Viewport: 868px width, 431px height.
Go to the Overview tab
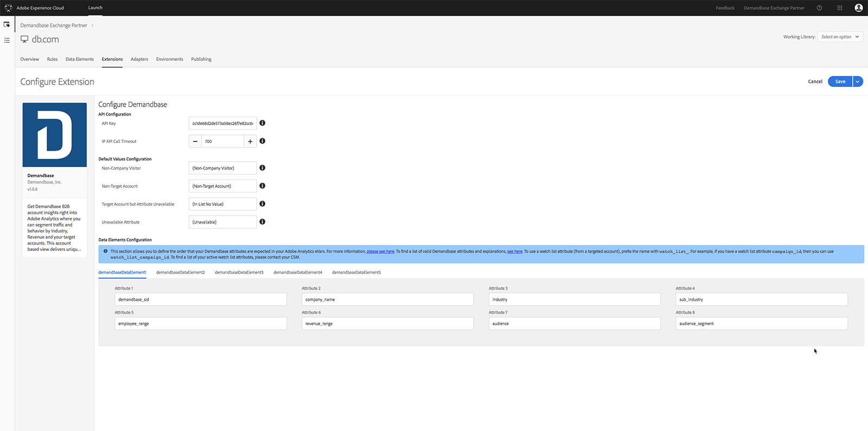[x=29, y=59]
